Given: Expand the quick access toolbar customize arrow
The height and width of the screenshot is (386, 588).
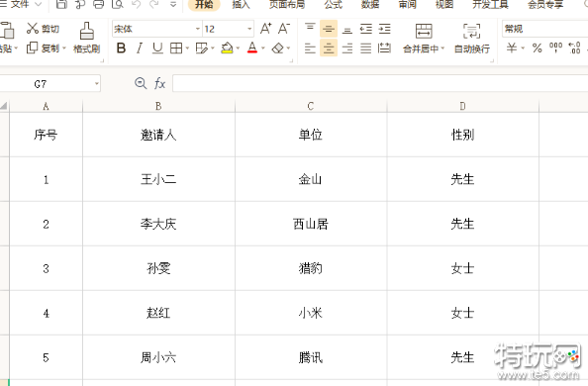Looking at the screenshot, I should [x=173, y=5].
